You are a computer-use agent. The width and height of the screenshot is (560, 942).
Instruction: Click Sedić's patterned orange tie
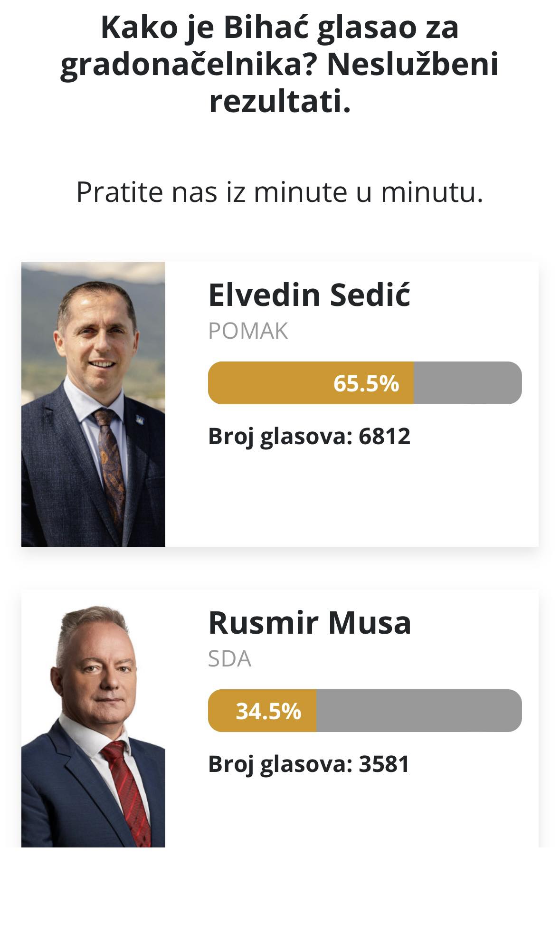pyautogui.click(x=111, y=456)
